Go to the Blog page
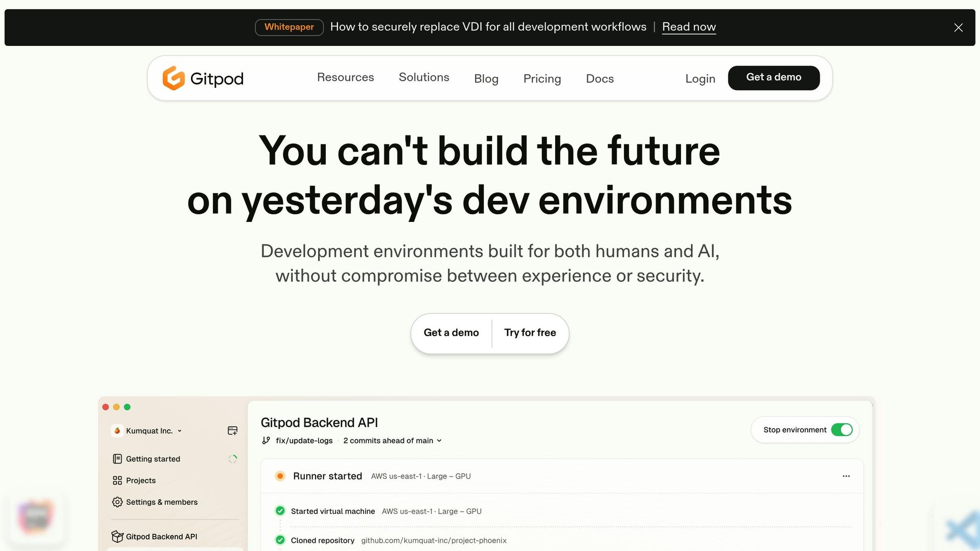980x551 pixels. (486, 79)
